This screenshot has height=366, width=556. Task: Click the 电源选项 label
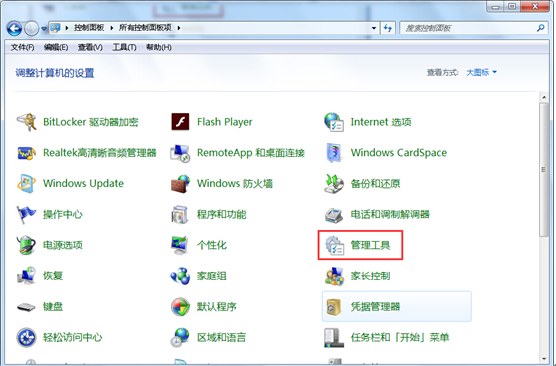tap(63, 245)
